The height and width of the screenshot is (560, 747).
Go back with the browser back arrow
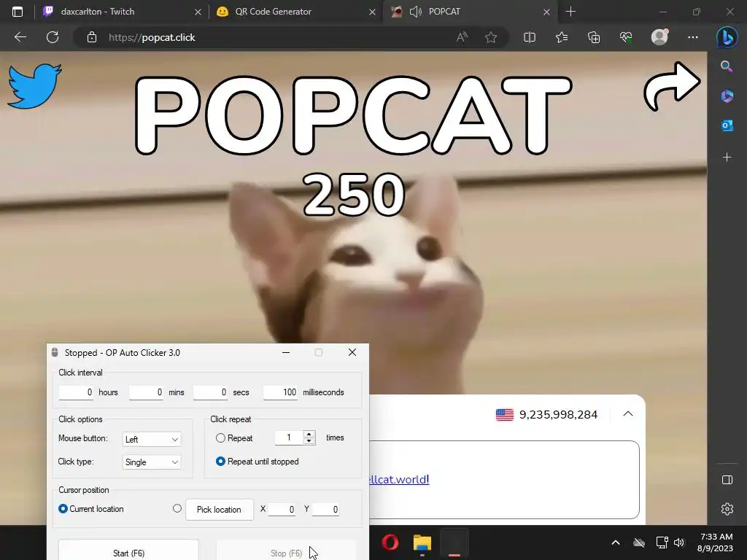[x=20, y=37]
